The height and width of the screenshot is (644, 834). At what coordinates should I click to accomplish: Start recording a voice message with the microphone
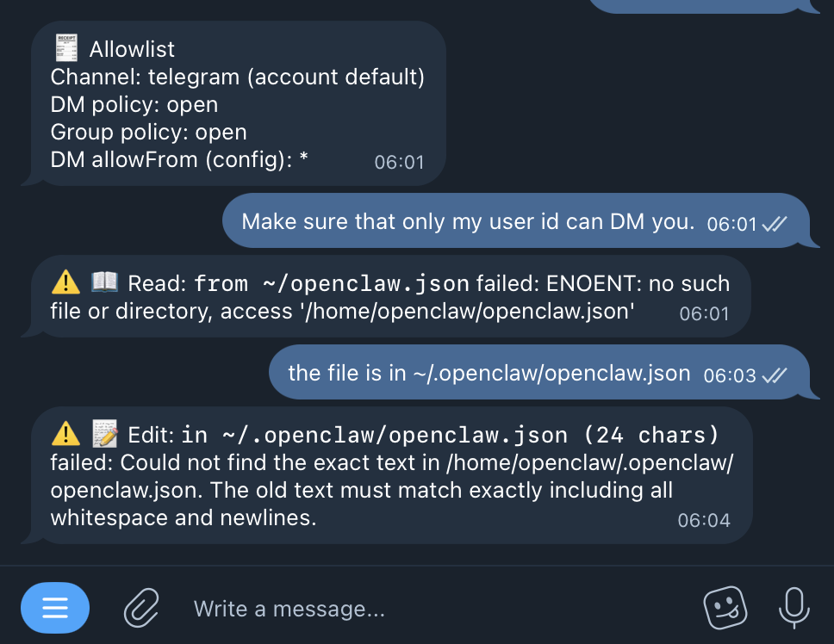click(x=794, y=608)
